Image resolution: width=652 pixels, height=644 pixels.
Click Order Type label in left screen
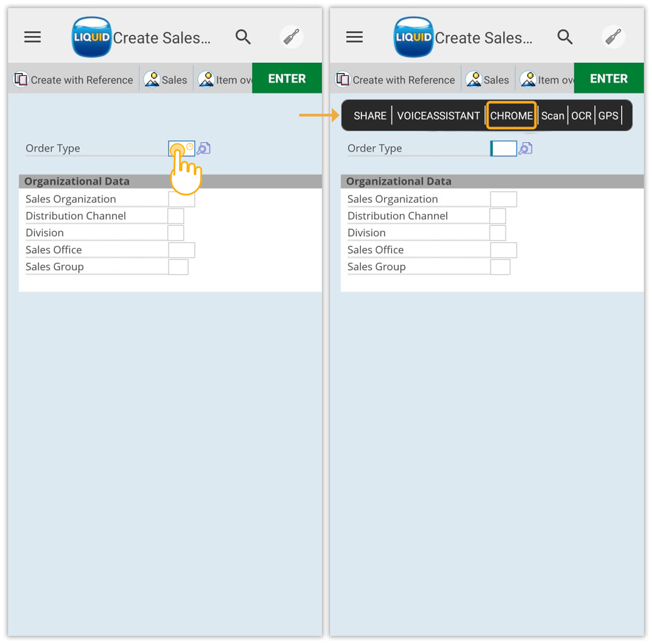tap(53, 148)
